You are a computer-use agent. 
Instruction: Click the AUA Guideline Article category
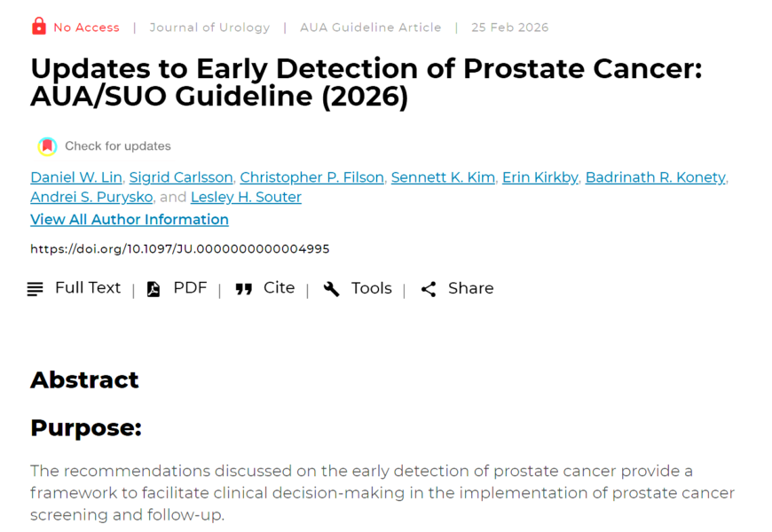(370, 27)
